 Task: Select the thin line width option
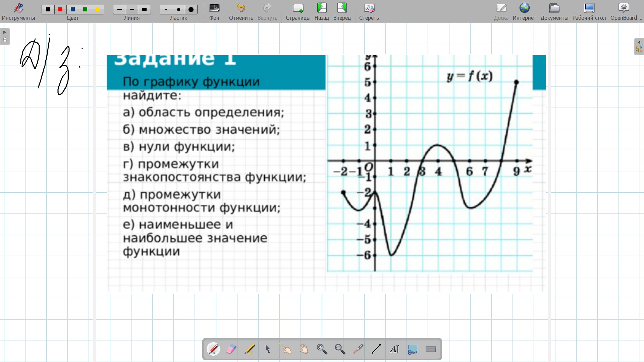pos(119,10)
